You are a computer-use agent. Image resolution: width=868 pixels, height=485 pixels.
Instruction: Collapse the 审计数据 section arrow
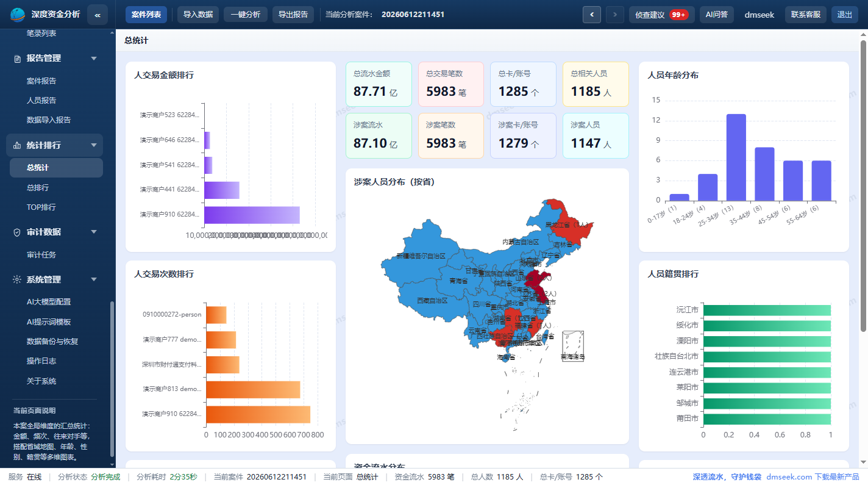coord(94,232)
